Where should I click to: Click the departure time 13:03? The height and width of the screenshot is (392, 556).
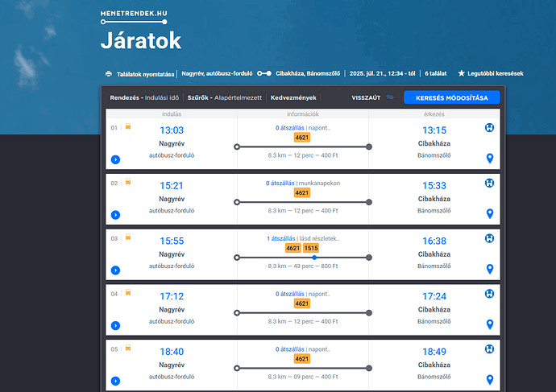(x=172, y=130)
